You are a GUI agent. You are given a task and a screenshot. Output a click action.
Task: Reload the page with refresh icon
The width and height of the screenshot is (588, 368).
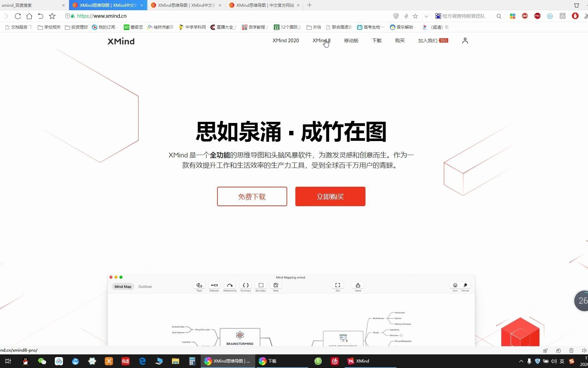point(18,16)
